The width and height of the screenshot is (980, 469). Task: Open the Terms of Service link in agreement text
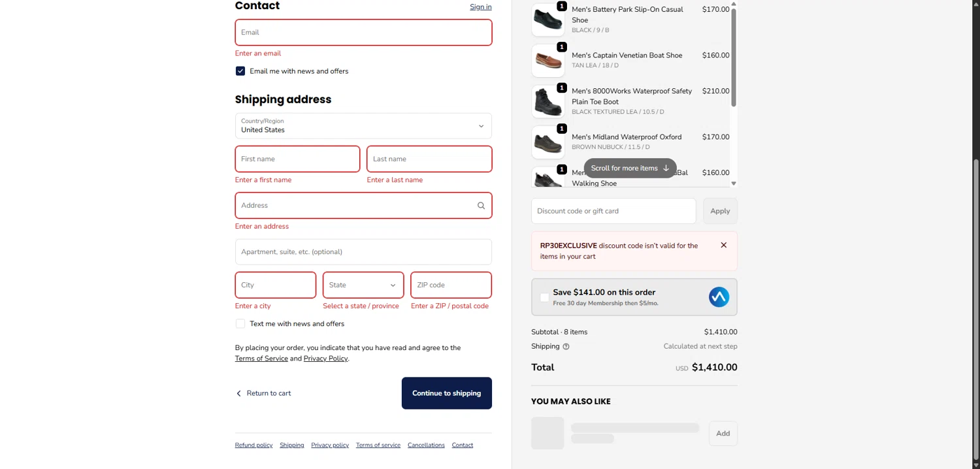tap(261, 359)
